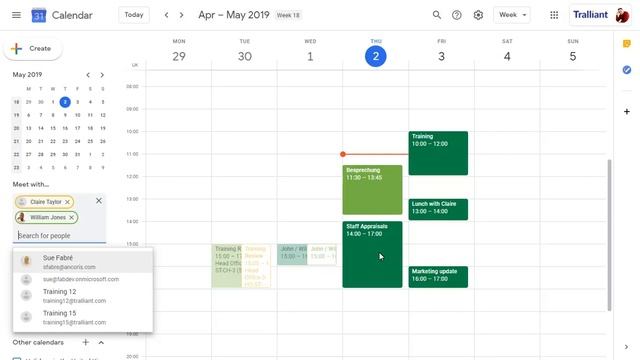Add other calendars plus icon
Viewport: 640px width, 360px height.
(x=85, y=342)
